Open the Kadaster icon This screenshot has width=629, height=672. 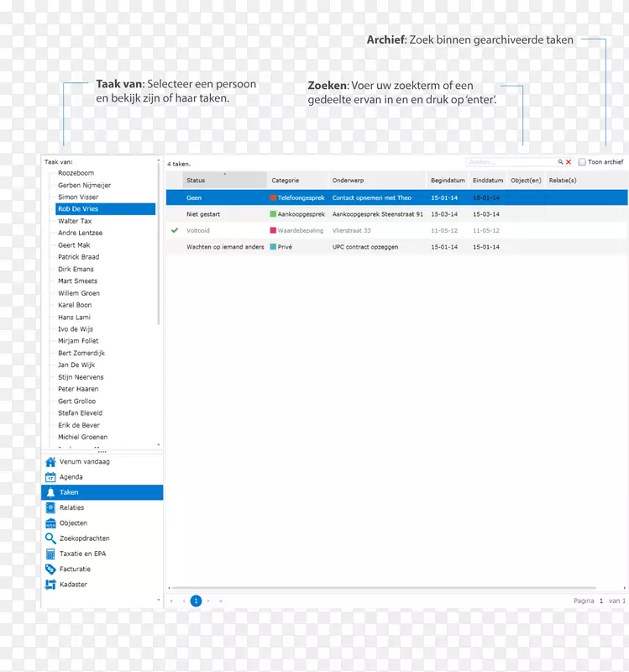click(x=50, y=585)
